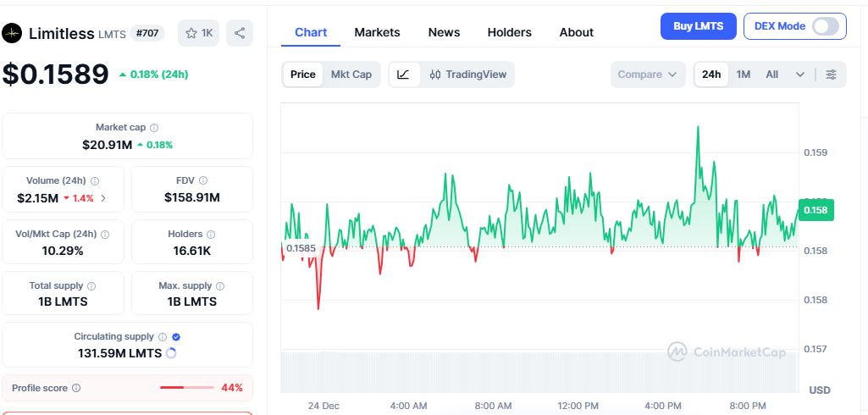Click the volume bars area of chart
This screenshot has width=868, height=415.
tap(539, 372)
